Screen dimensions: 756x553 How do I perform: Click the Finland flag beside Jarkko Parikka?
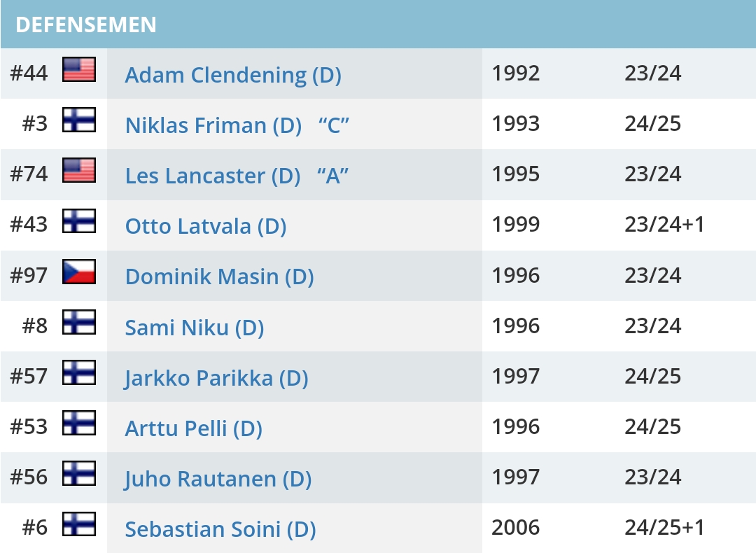point(79,372)
